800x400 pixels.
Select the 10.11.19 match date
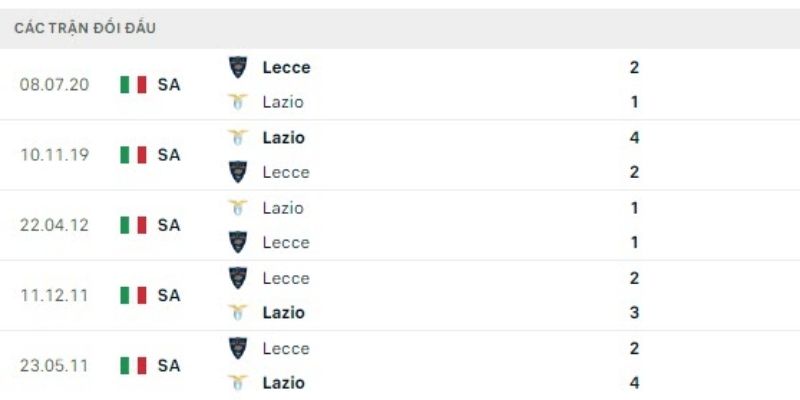coord(55,155)
